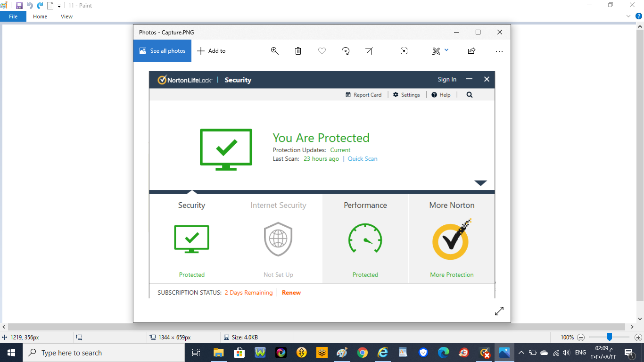Open Google Chrome from the taskbar

[363, 353]
